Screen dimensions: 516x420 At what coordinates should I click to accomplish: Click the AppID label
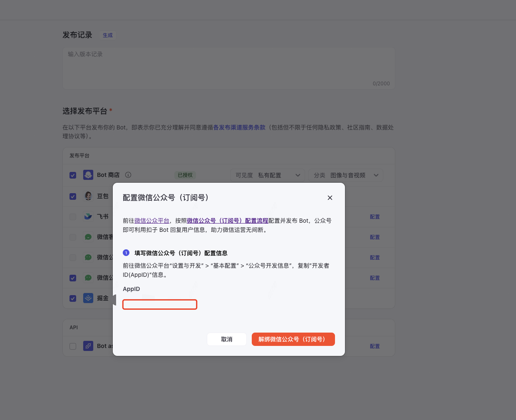coord(131,289)
